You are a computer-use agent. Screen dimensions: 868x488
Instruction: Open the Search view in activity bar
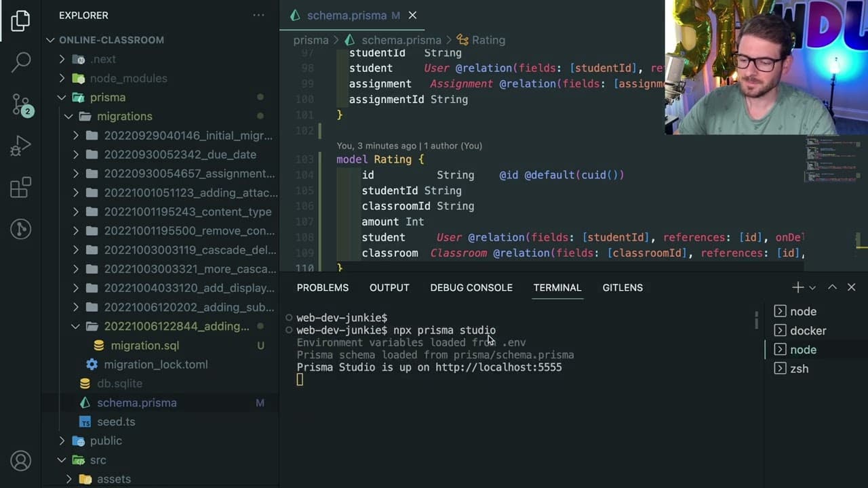pos(21,62)
